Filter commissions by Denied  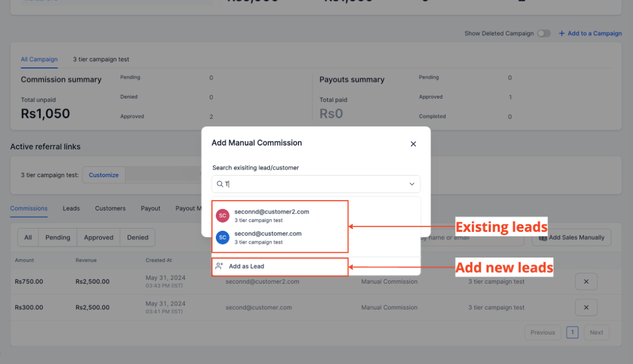138,237
